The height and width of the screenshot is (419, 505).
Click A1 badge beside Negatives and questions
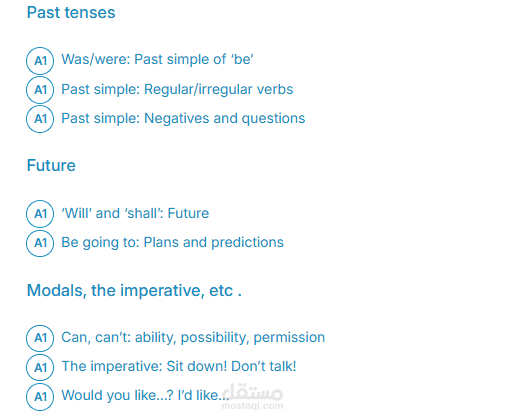pos(40,119)
